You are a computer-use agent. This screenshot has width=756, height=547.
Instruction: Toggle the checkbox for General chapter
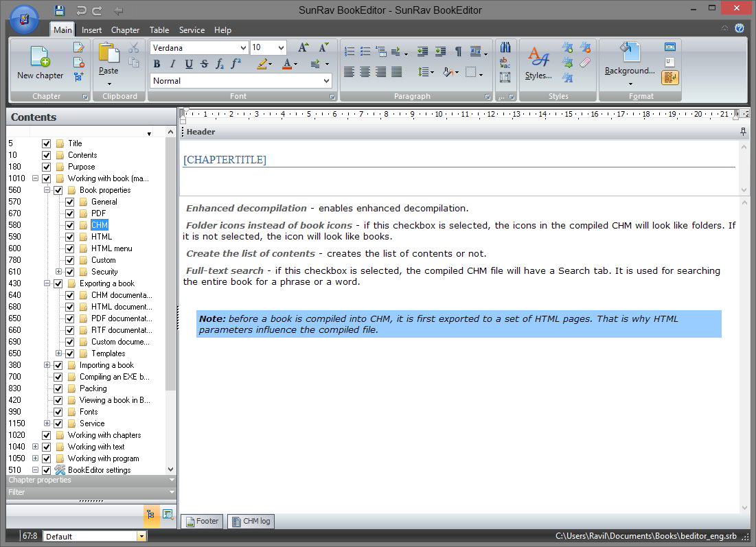[x=69, y=202]
